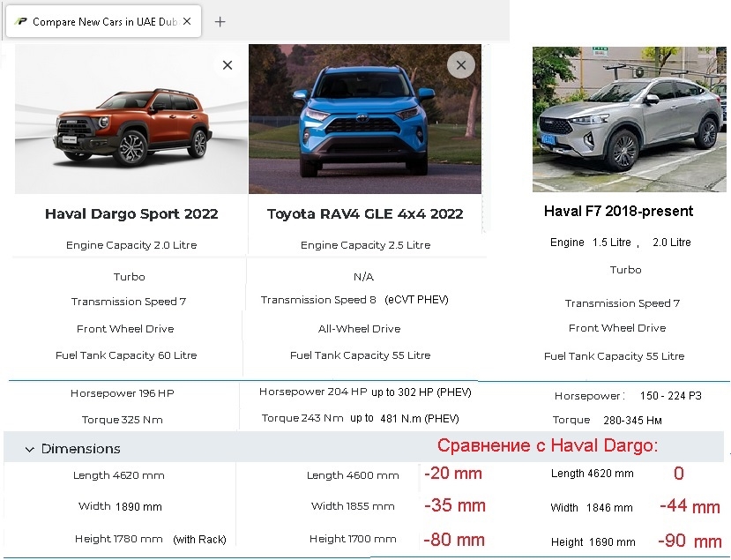The height and width of the screenshot is (560, 731).
Task: Close the Compare New Cars browser tab
Action: pyautogui.click(x=187, y=21)
